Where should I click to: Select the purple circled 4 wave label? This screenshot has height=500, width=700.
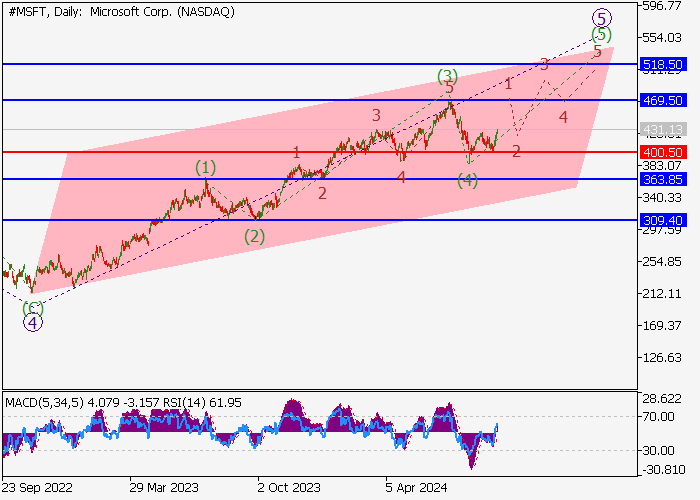point(33,322)
